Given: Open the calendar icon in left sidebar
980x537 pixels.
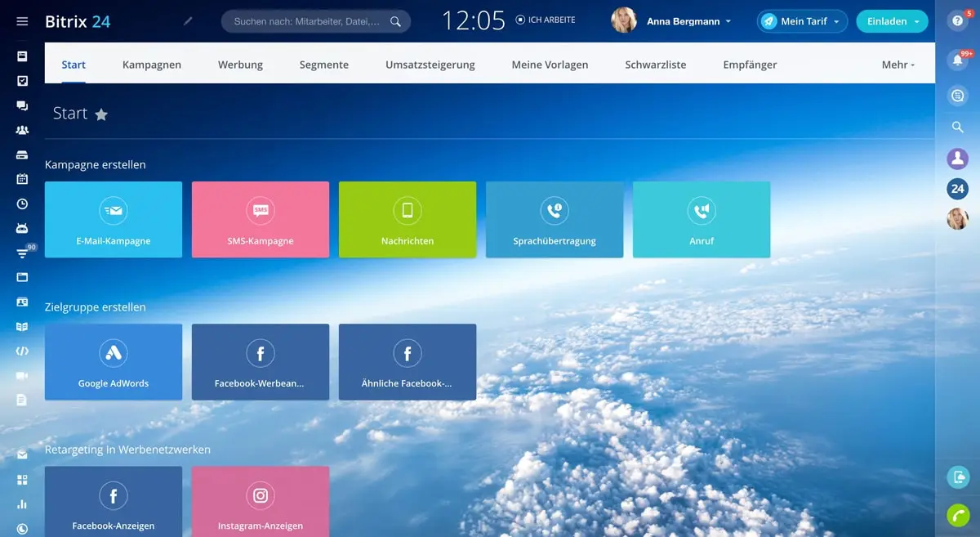Looking at the screenshot, I should (x=22, y=179).
